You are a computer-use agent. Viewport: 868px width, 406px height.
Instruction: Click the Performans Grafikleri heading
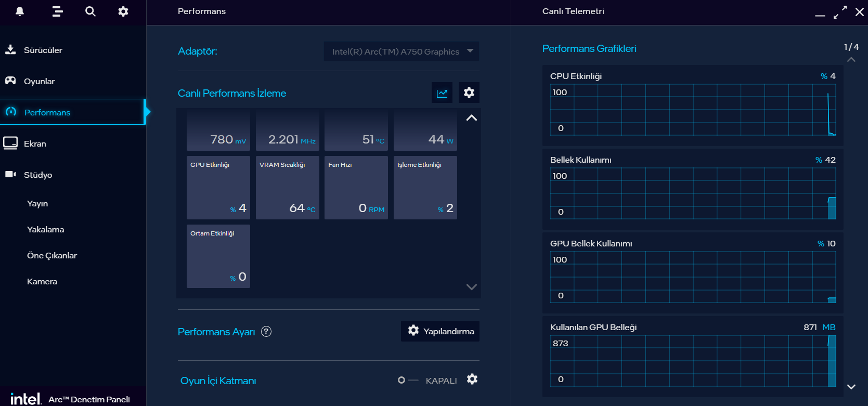(589, 48)
